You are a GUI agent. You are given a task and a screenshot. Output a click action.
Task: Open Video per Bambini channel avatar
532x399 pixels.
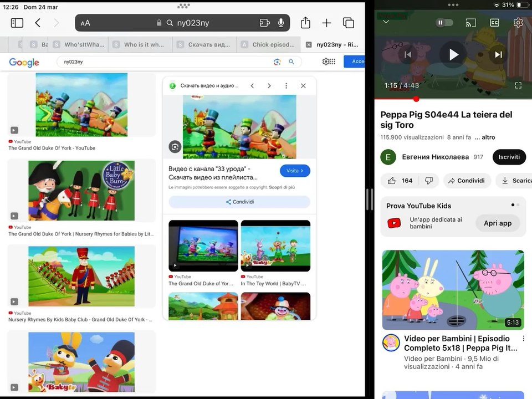coord(391,342)
